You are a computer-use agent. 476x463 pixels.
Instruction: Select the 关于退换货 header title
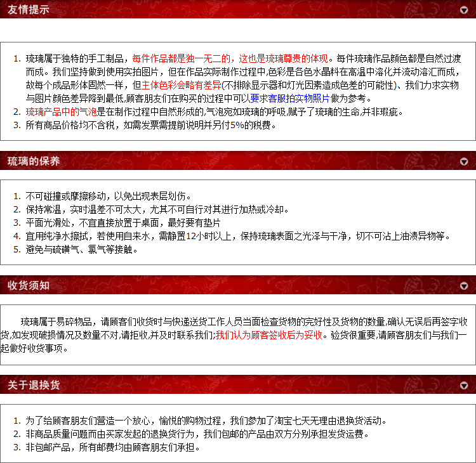[x=34, y=385]
